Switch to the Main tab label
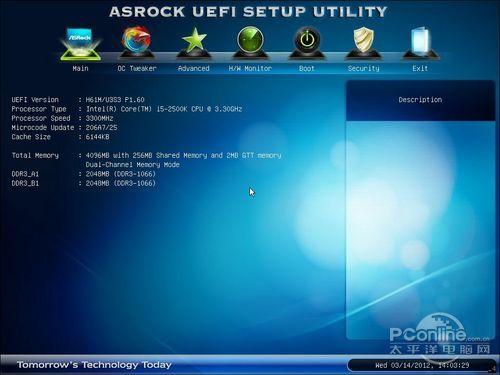The image size is (500, 375). [81, 68]
